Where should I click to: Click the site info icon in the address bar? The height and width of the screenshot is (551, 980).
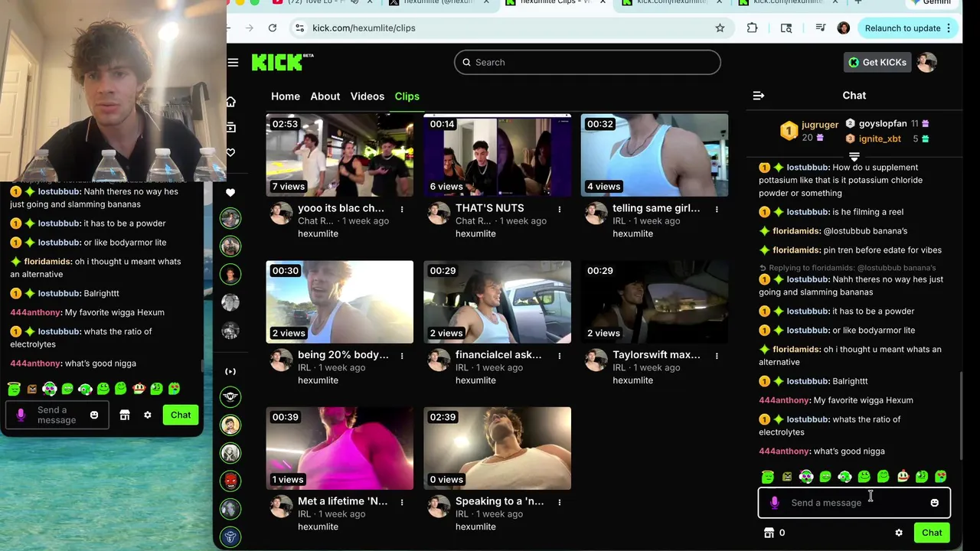coord(299,28)
